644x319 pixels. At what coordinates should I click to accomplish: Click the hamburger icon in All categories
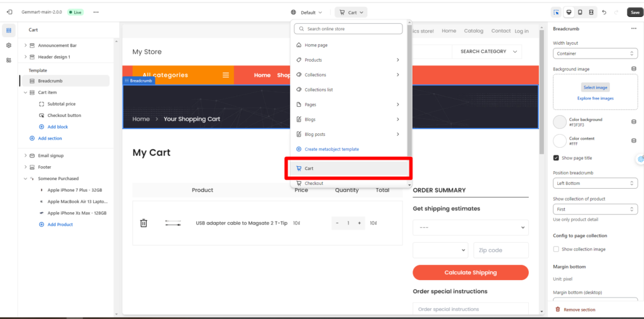pos(226,75)
